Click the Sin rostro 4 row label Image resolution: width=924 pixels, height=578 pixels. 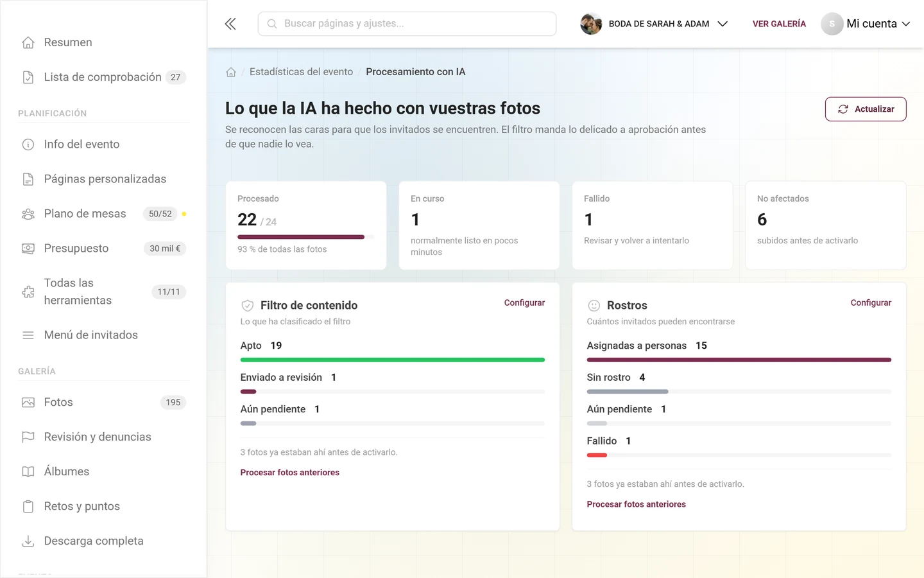(x=616, y=378)
